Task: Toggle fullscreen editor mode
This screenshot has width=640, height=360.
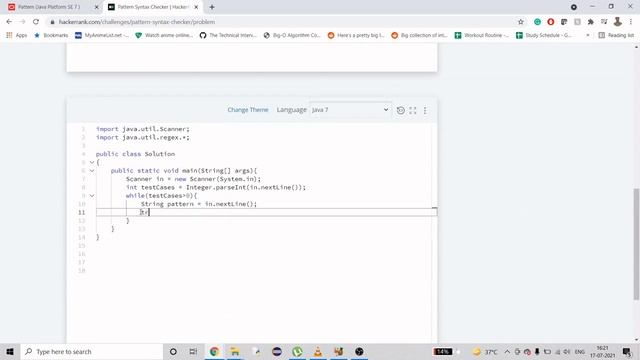Action: coord(413,110)
